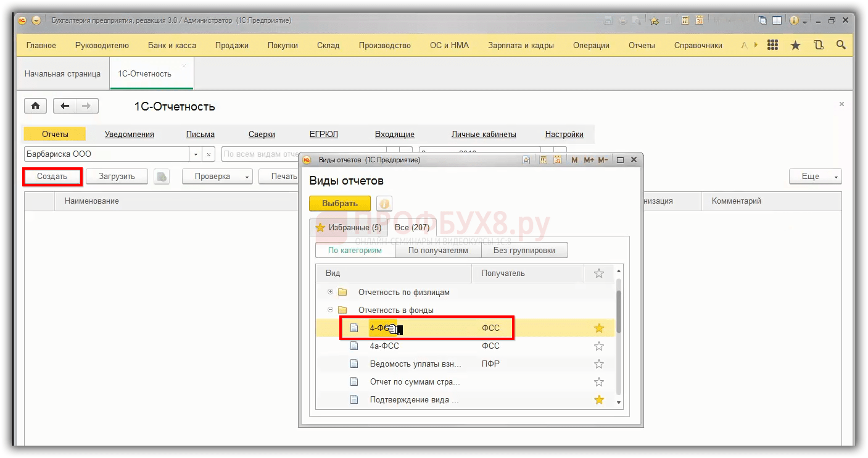This screenshot has height=458, width=868.
Task: Open calendar in Виды отчетов dialog
Action: (558, 160)
